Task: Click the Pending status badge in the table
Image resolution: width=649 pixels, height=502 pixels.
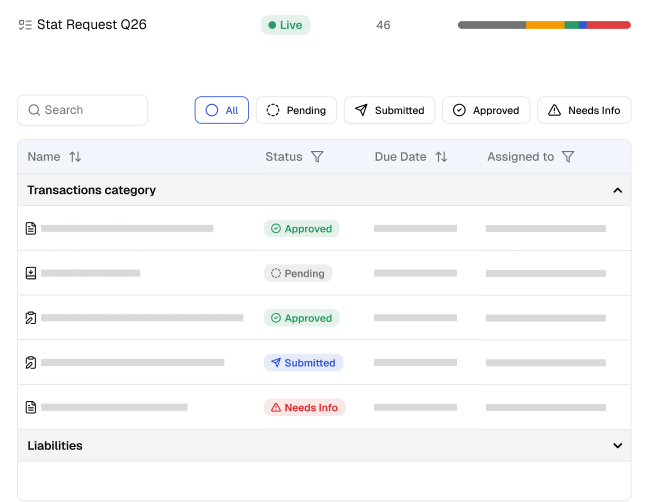Action: click(298, 274)
